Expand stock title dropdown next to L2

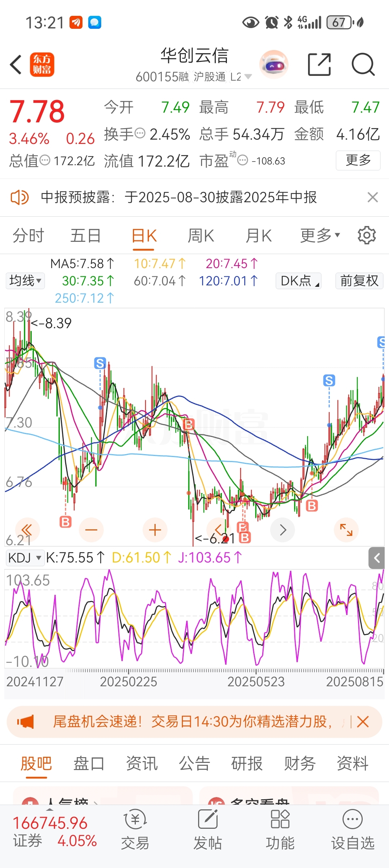(248, 77)
